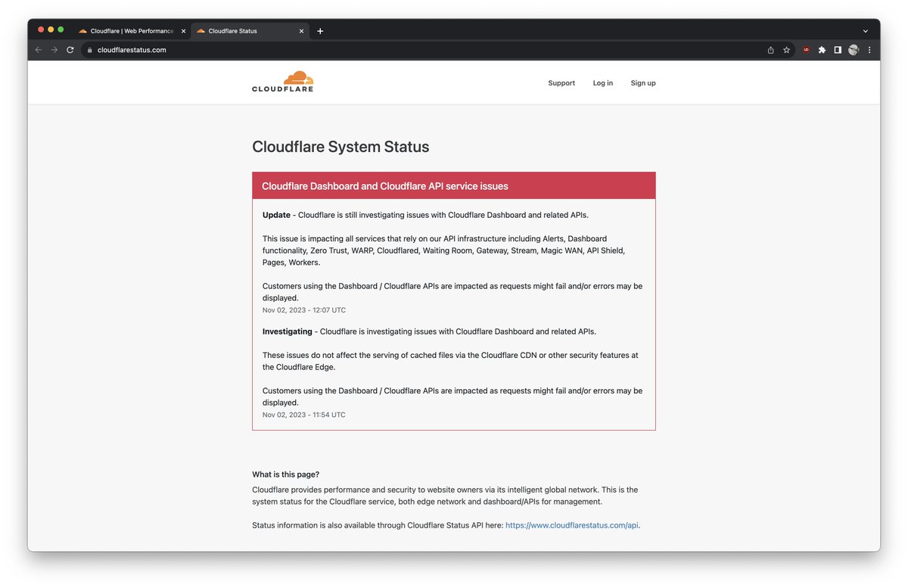The width and height of the screenshot is (908, 588).
Task: Open a new tab with the plus button
Action: pos(320,31)
